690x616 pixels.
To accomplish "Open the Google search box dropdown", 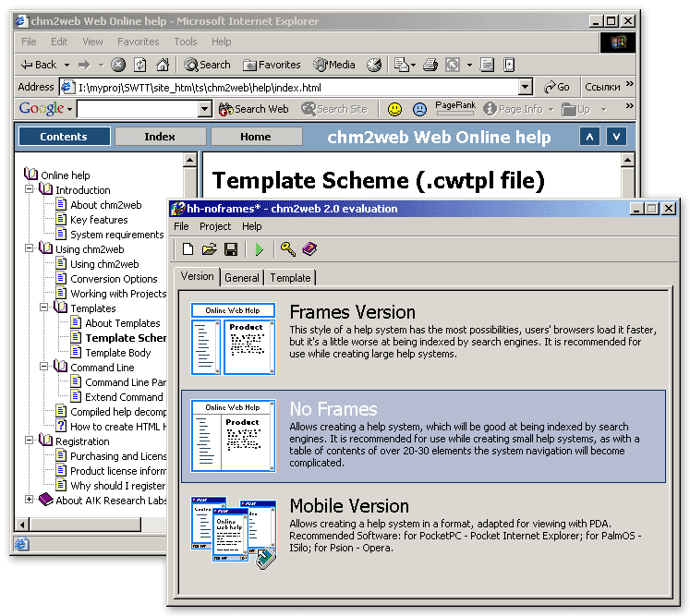I will pos(205,109).
